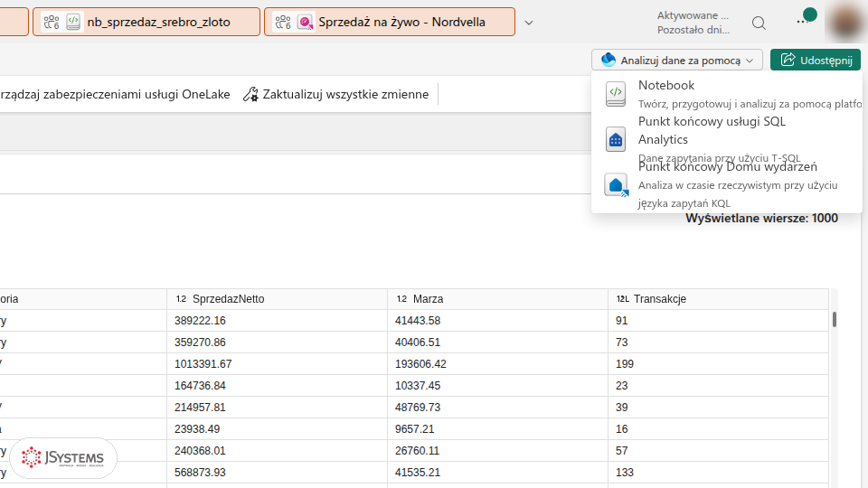
Task: Select Transakcje cell 16
Action: (x=719, y=428)
